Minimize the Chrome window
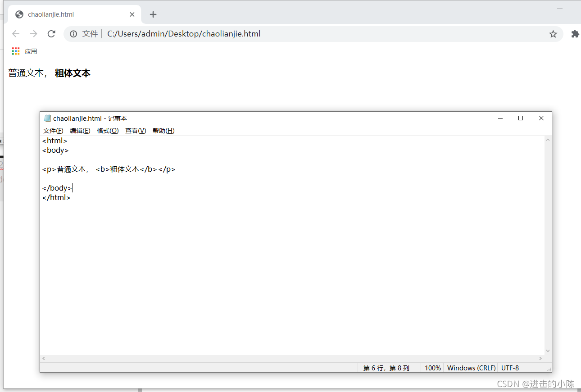Image resolution: width=581 pixels, height=392 pixels. (x=560, y=9)
